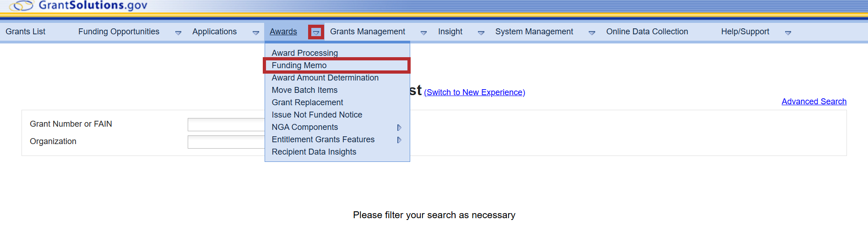
Task: Expand Entitlement Grants Features submenu arrow
Action: [399, 140]
